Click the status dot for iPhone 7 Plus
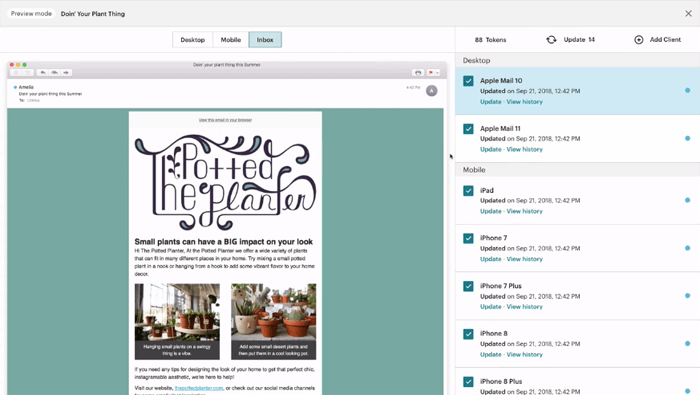The height and width of the screenshot is (395, 700). (x=688, y=295)
